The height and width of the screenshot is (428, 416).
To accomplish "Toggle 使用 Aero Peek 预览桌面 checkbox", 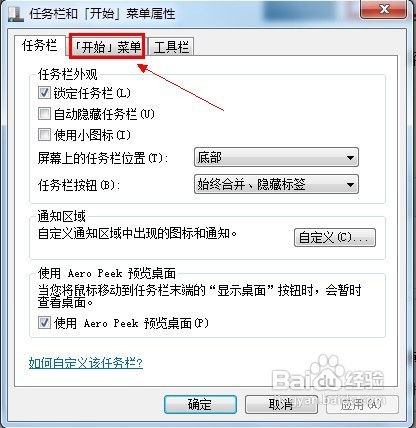I will 44,323.
